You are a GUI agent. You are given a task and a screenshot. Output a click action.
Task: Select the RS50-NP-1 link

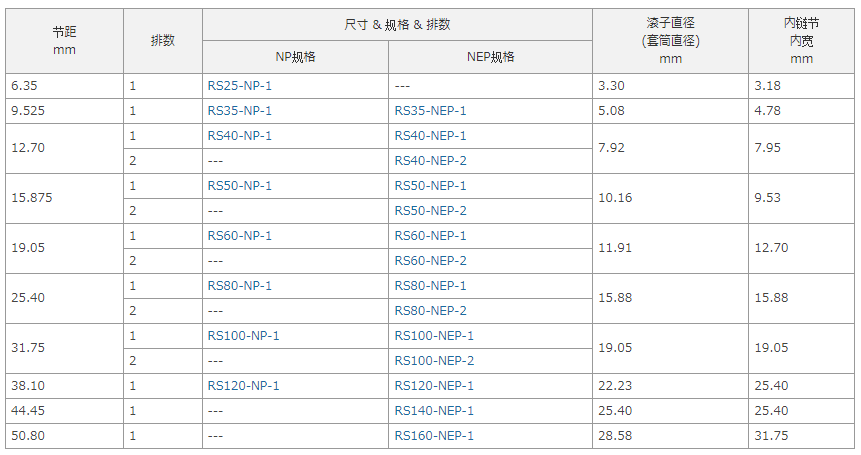[239, 186]
